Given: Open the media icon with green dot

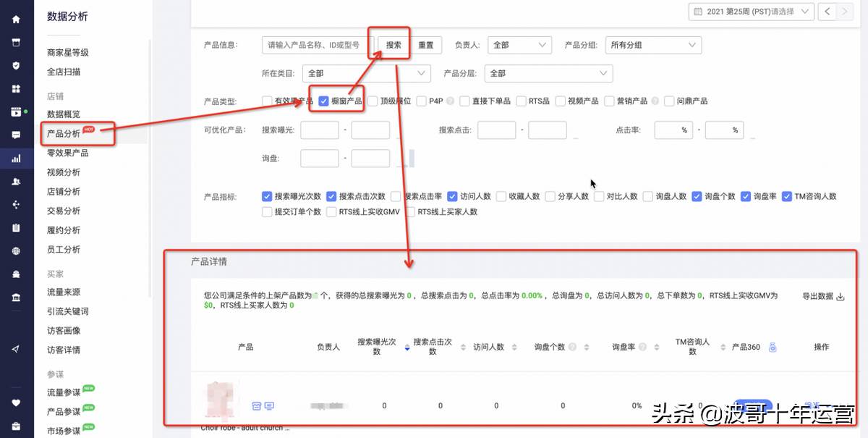Looking at the screenshot, I should coord(16,112).
